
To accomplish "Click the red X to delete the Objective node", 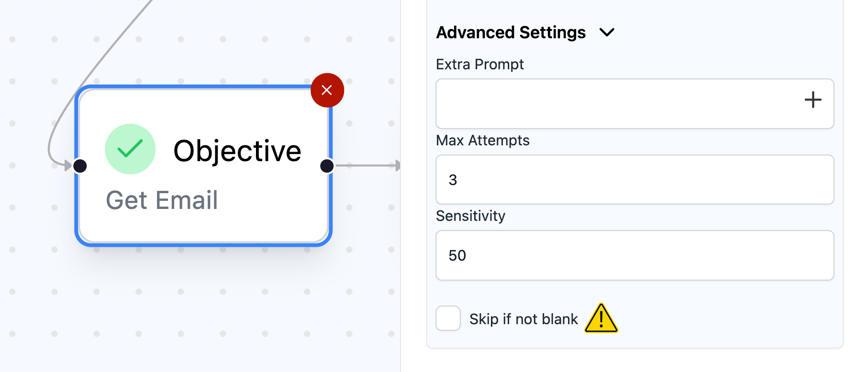I will 327,89.
